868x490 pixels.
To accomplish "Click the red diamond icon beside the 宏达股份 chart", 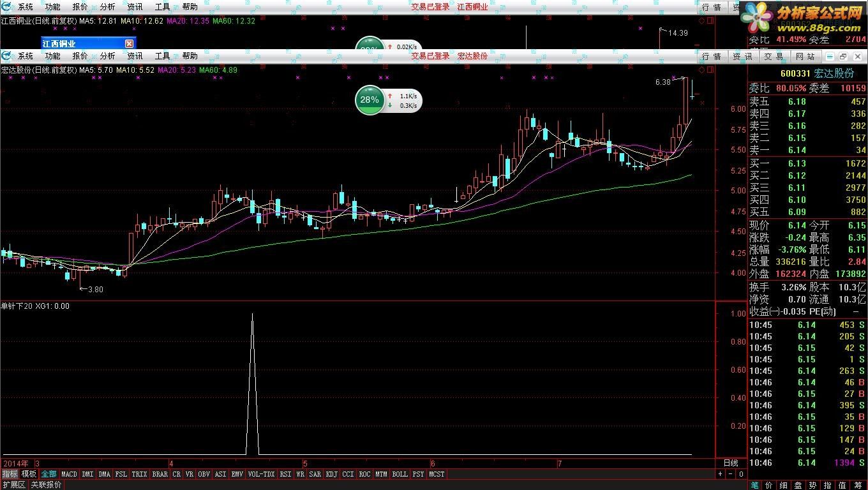I will point(702,70).
